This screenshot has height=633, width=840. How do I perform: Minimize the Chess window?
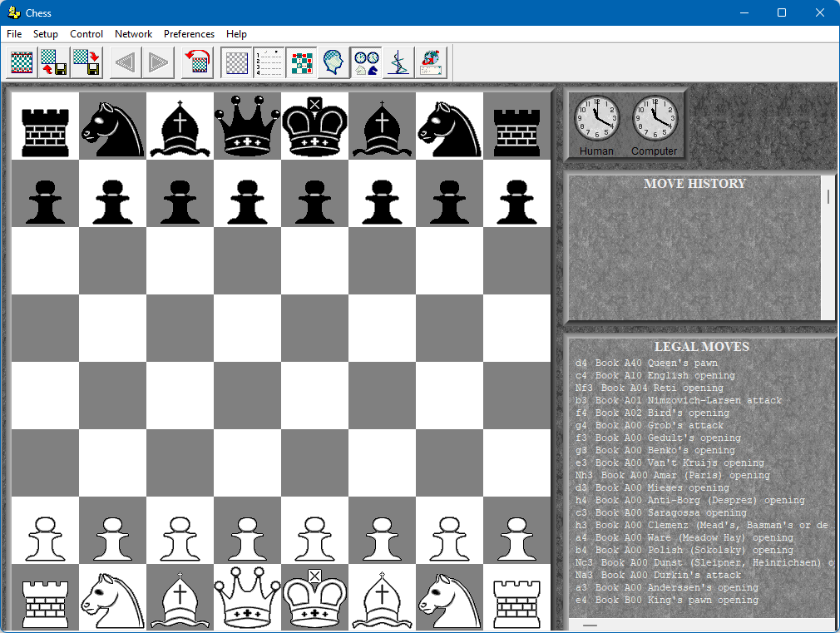tap(744, 12)
